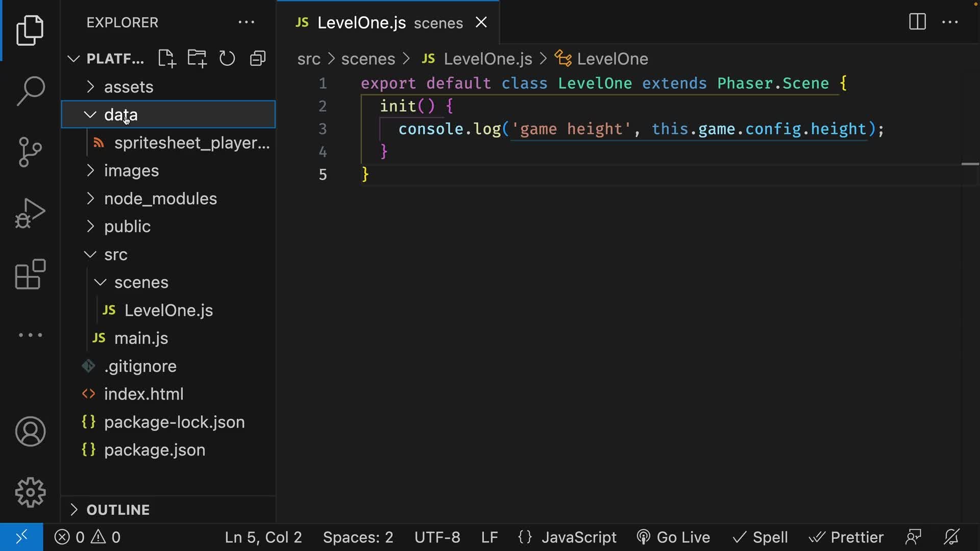Split the editor into two panes
This screenshot has height=551, width=980.
click(x=917, y=22)
